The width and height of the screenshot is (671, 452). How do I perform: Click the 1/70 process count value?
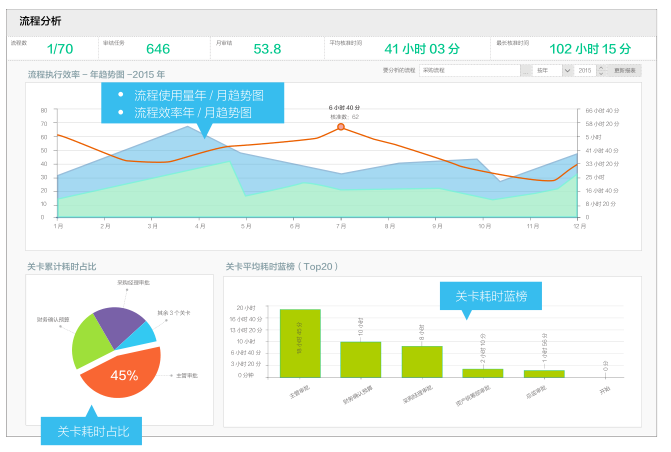60,49
